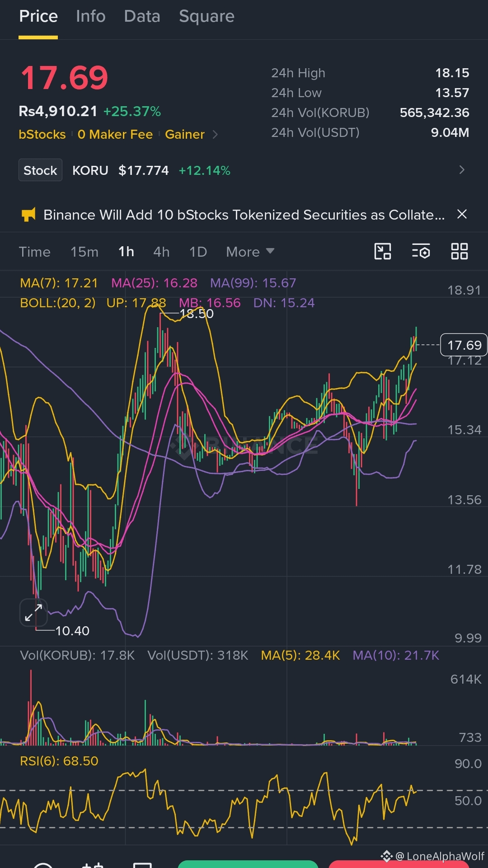Select the 15m chart interval

[x=84, y=252]
